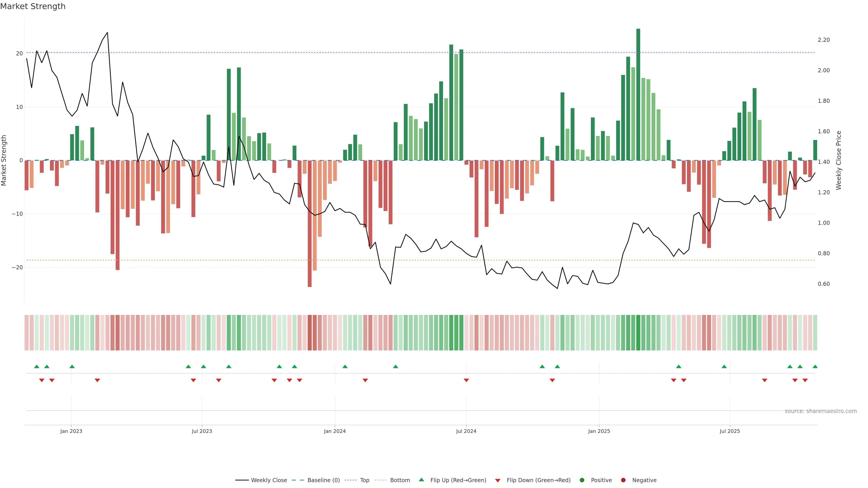Click the Weekly Close Price axis title
Viewport: 868px width, 488px height.
click(x=839, y=160)
